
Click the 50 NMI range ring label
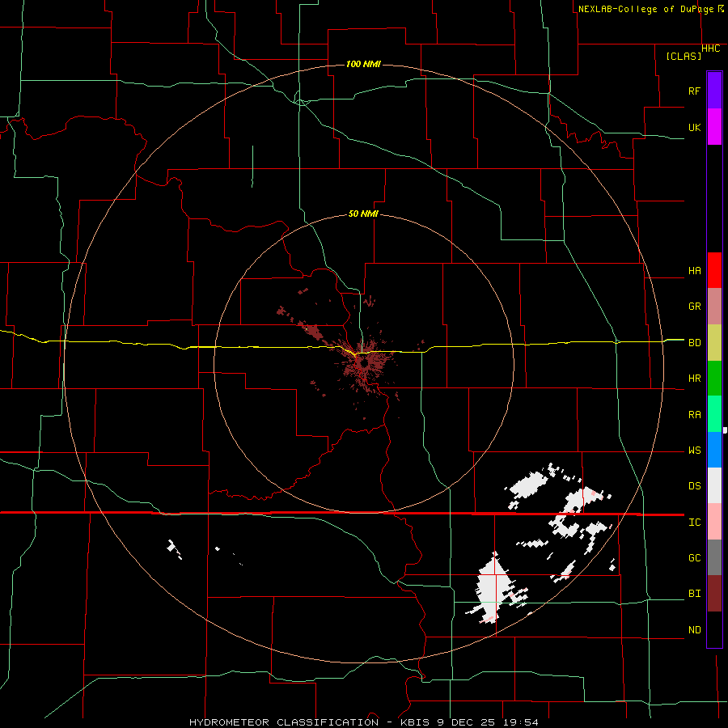363,214
